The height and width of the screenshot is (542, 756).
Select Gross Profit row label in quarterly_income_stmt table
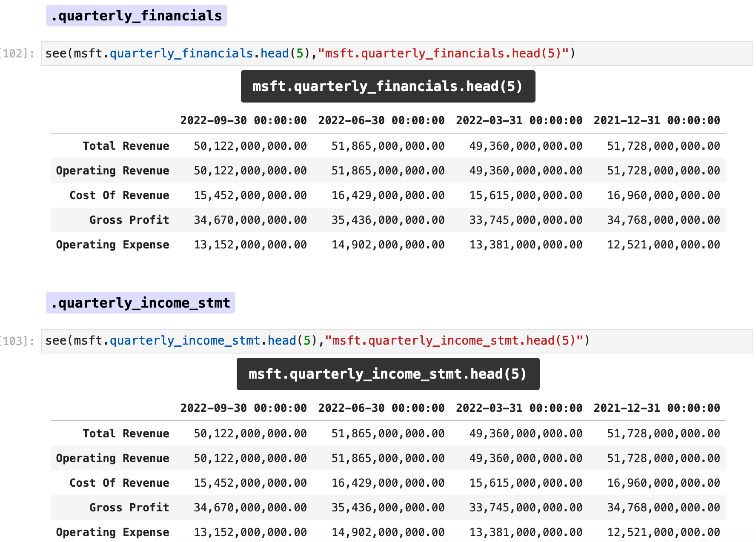tap(129, 508)
